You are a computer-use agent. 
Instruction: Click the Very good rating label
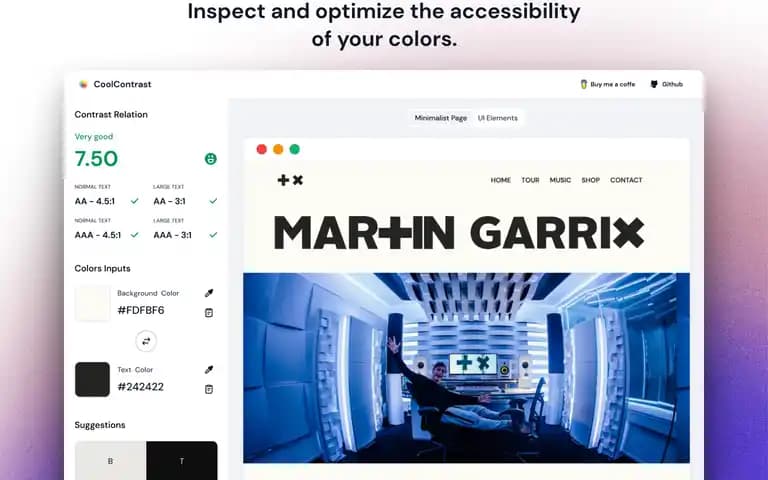(x=94, y=137)
